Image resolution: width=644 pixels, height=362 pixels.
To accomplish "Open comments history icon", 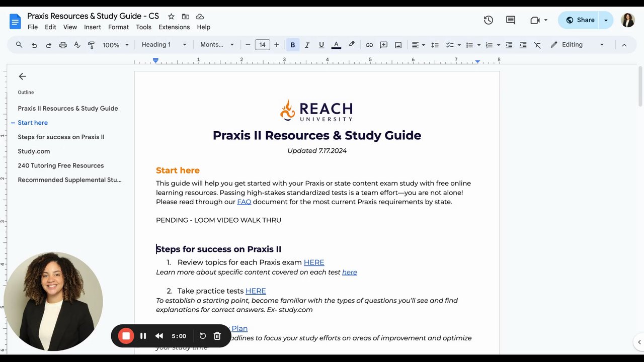I will [x=511, y=20].
